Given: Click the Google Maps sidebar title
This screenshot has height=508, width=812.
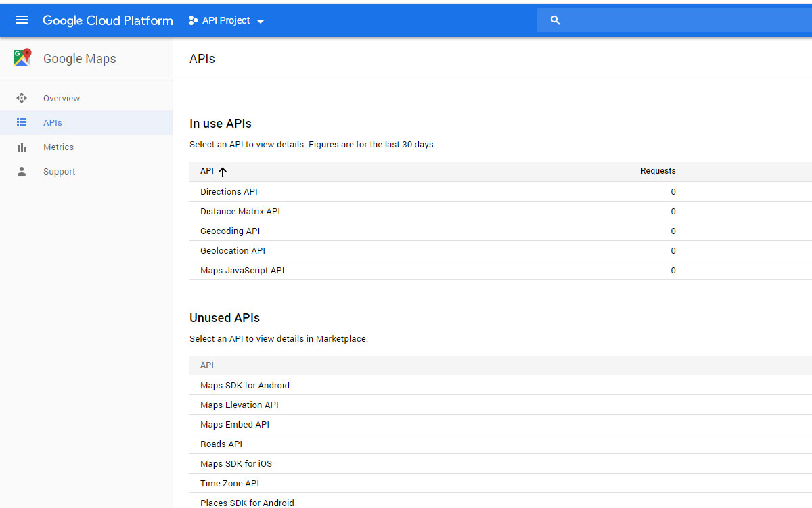Looking at the screenshot, I should tap(80, 59).
